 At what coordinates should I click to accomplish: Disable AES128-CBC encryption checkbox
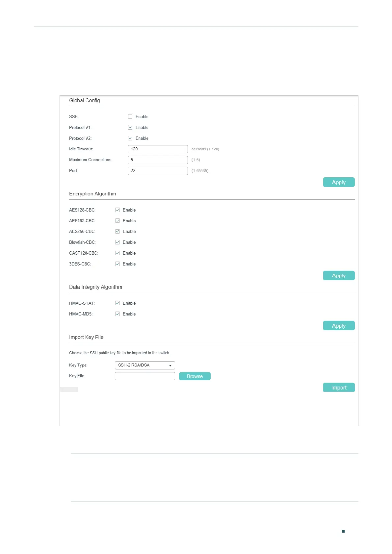(118, 210)
